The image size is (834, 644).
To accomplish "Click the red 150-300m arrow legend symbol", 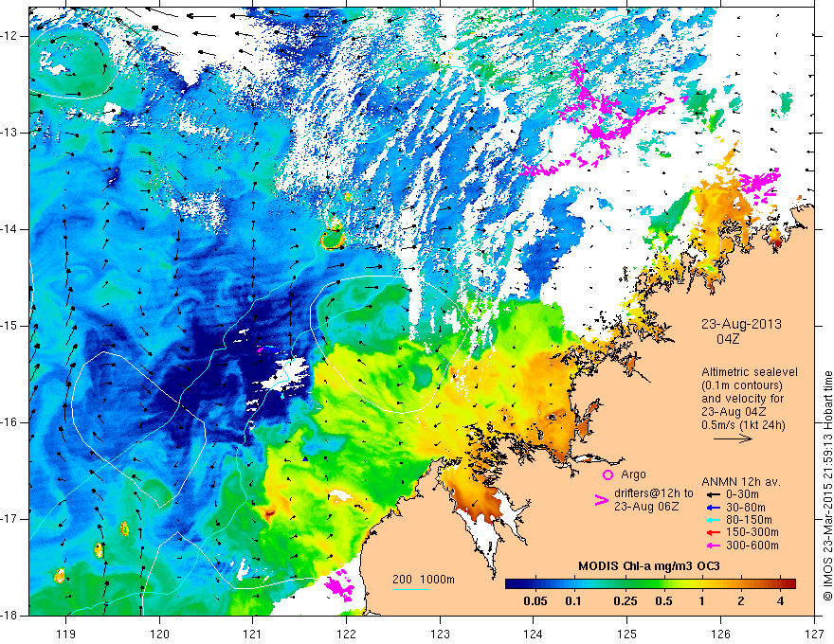I will 714,533.
